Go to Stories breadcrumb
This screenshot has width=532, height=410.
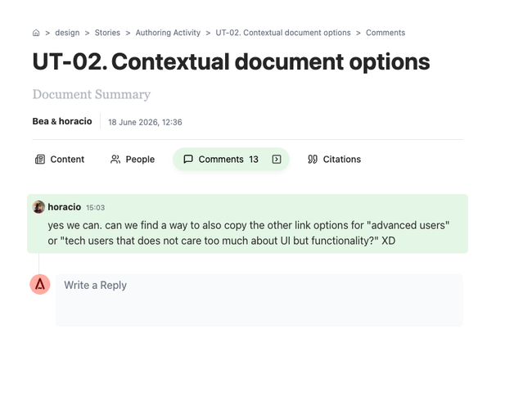(107, 33)
